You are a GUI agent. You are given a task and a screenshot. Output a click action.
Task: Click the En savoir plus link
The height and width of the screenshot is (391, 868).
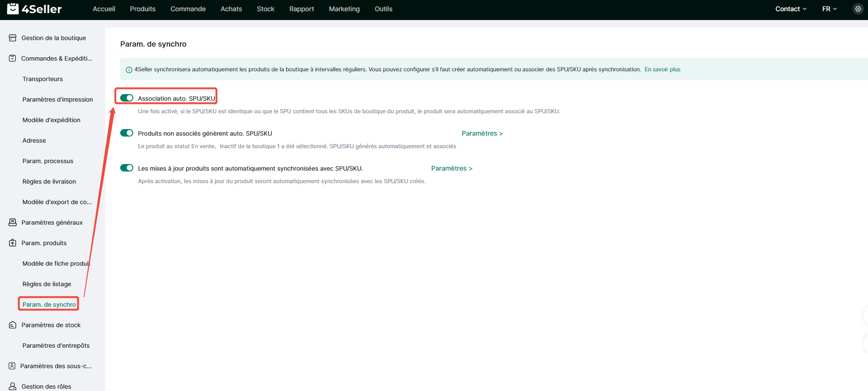662,69
